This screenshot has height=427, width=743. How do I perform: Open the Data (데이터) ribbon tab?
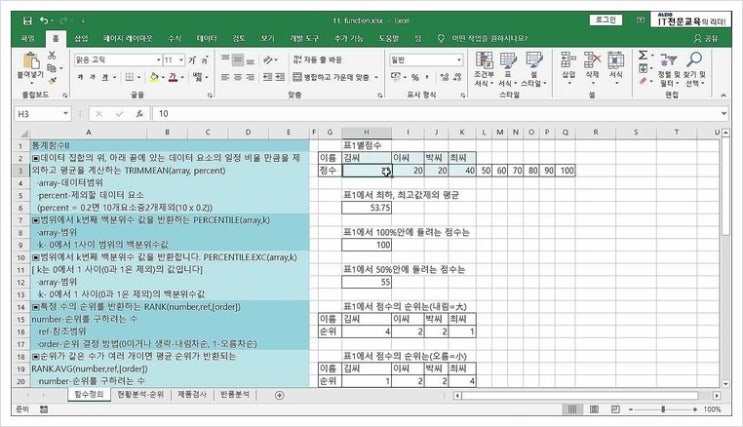[x=207, y=38]
